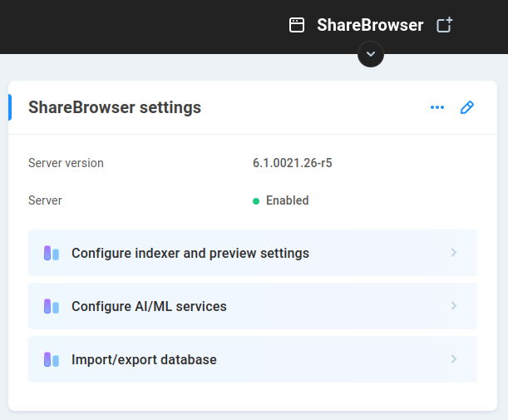The image size is (508, 420).
Task: Click the AI/ML services row icon
Action: (52, 306)
